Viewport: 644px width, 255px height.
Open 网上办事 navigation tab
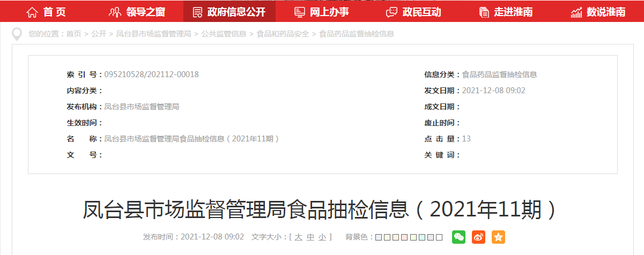click(x=321, y=12)
